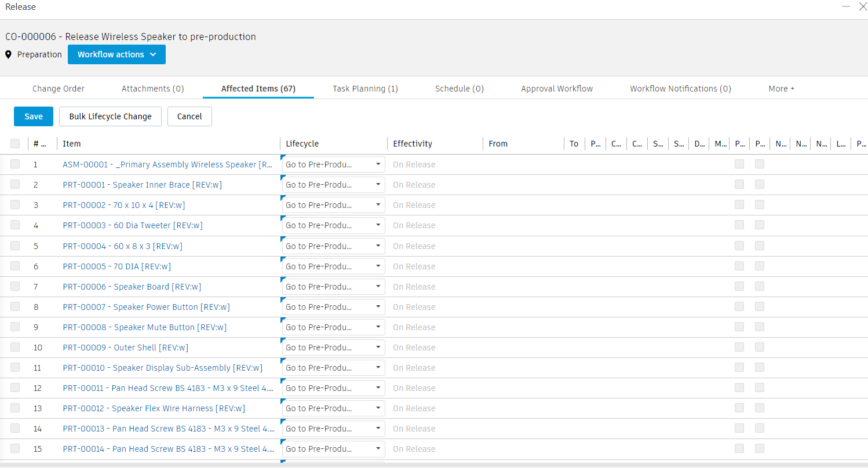The image size is (868, 468).
Task: Expand the Workflow actions dropdown
Action: (x=116, y=54)
